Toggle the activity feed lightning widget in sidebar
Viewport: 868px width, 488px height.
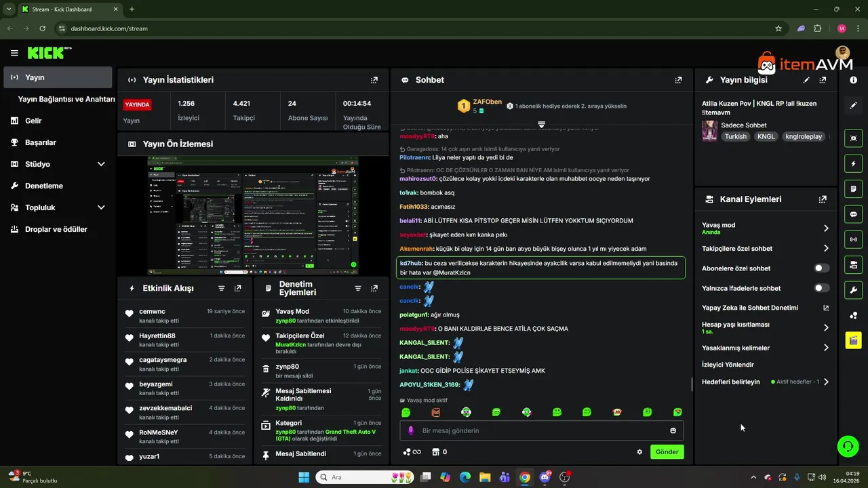tap(853, 163)
